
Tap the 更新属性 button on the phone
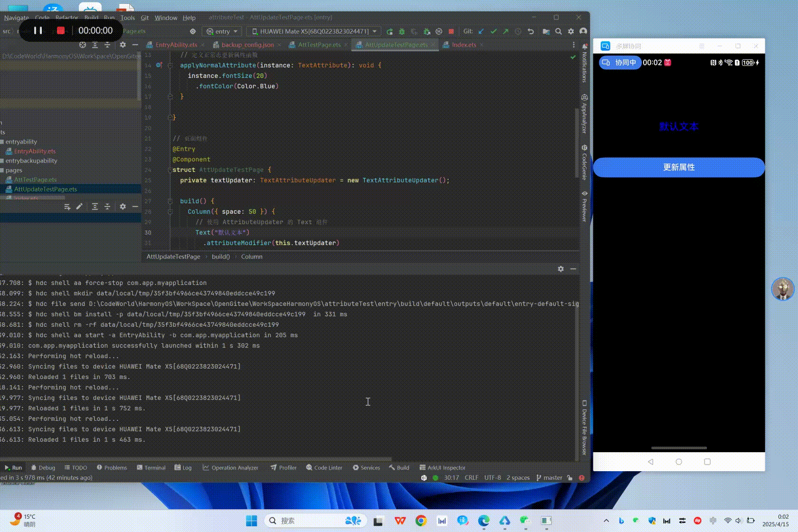point(678,167)
